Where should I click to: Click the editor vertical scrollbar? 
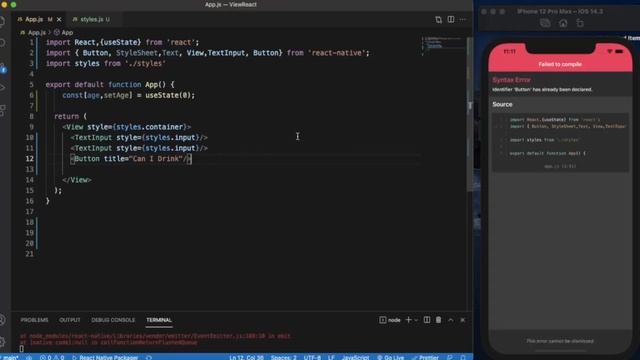(x=470, y=114)
